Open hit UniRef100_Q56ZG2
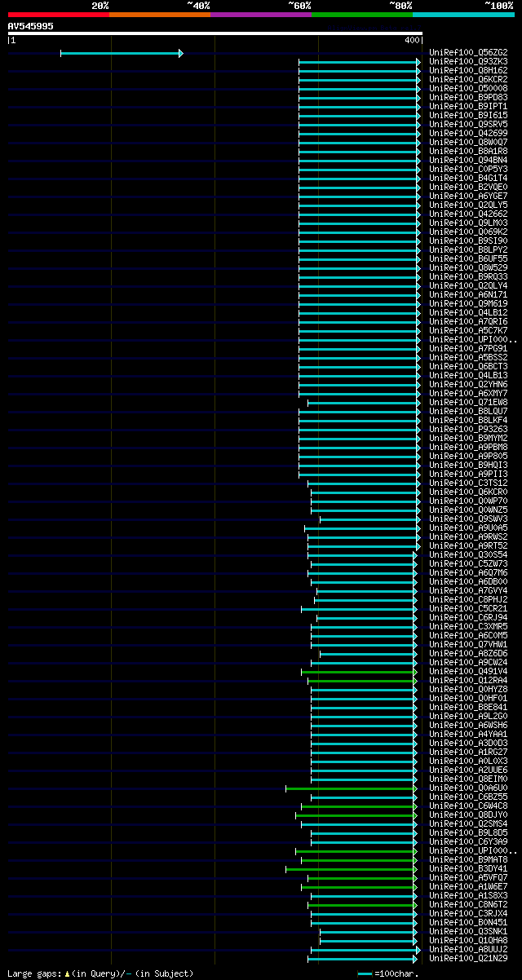This screenshot has width=522, height=980. coord(468,53)
